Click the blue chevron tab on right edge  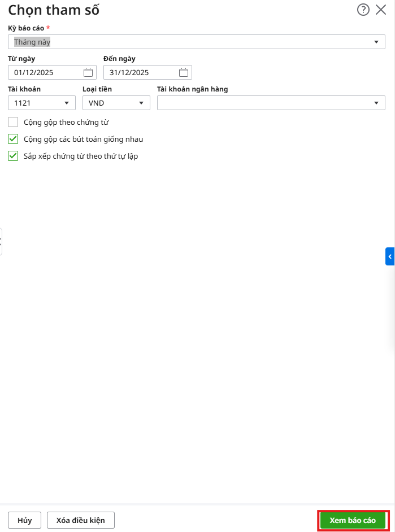(390, 256)
